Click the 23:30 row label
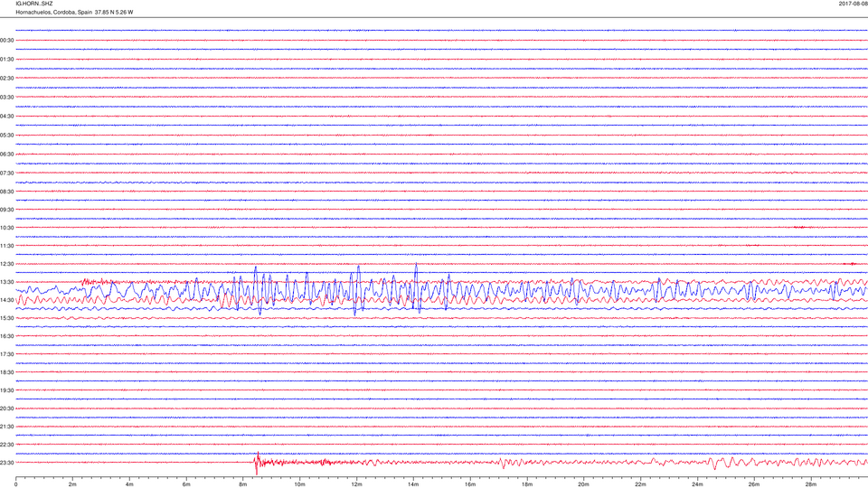This screenshot has height=488, width=868. pos(6,463)
